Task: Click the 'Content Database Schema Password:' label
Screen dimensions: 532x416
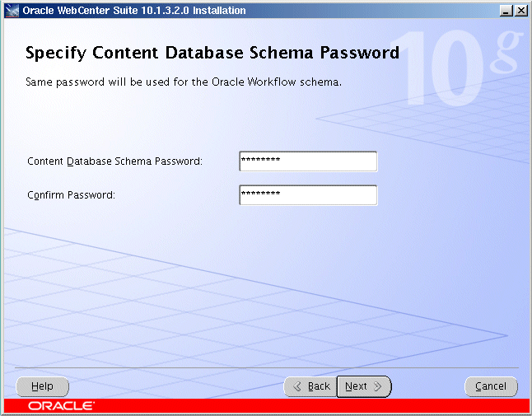Action: [114, 161]
